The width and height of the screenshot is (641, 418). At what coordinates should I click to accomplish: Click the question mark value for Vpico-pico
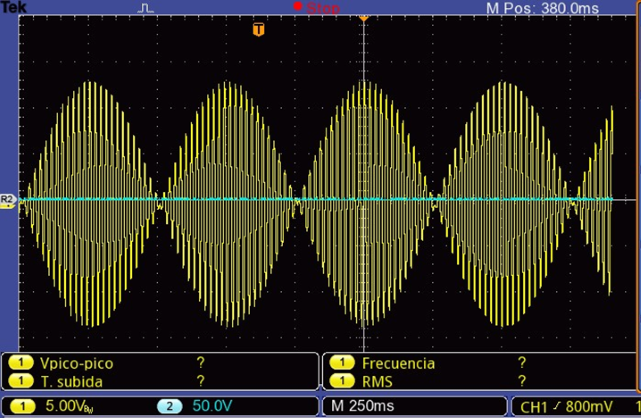[x=201, y=362]
